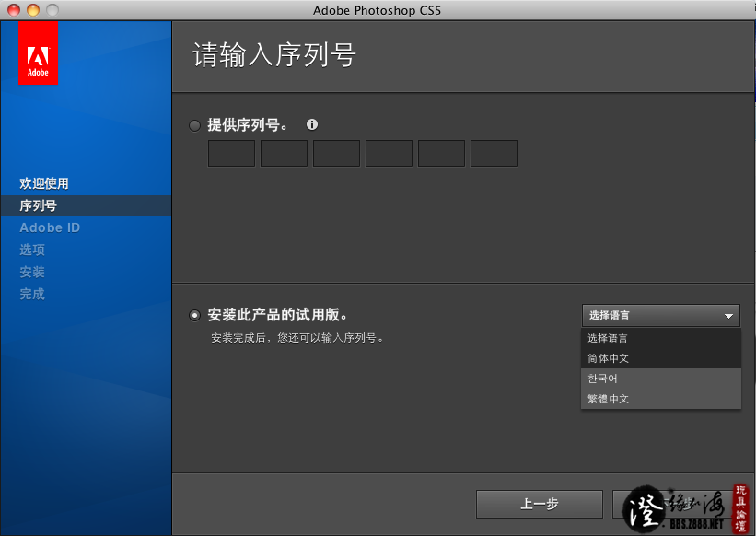This screenshot has width=756, height=536.
Task: Click the 安装此产品的试用版 label text
Action: 277,315
